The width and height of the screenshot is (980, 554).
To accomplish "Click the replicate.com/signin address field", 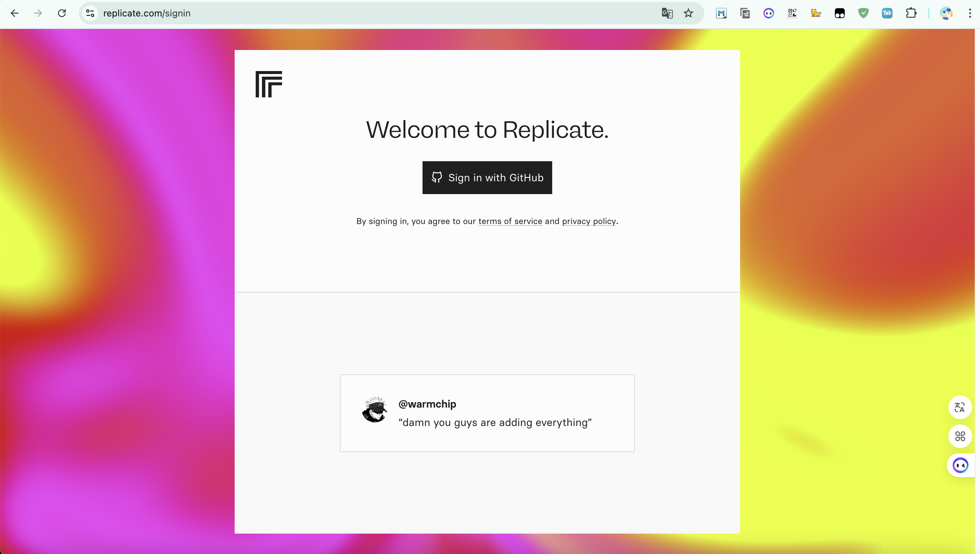I will pyautogui.click(x=343, y=13).
